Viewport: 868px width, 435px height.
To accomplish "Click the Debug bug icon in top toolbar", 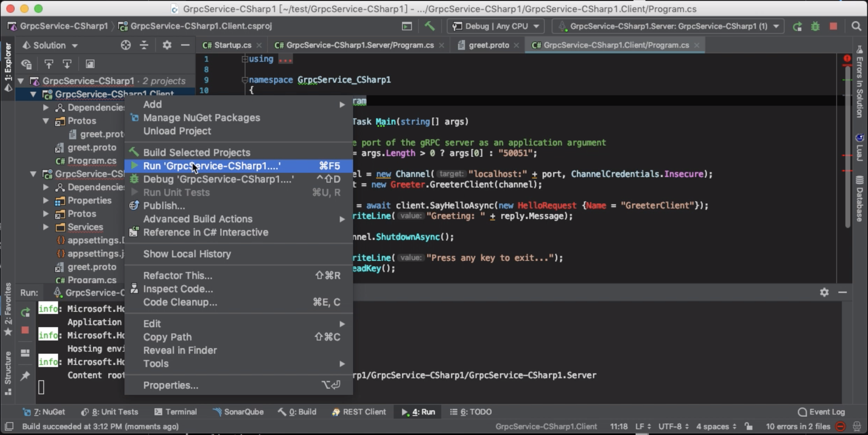I will click(x=815, y=27).
